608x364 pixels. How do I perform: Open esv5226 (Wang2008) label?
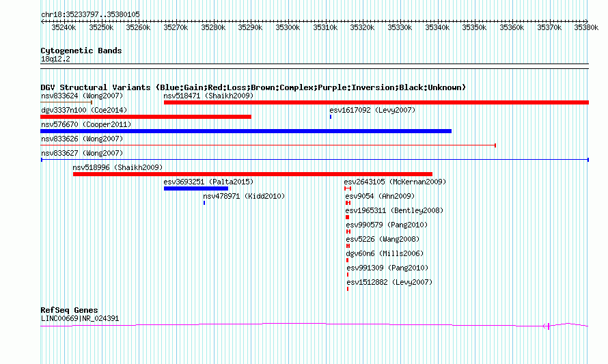coord(383,239)
